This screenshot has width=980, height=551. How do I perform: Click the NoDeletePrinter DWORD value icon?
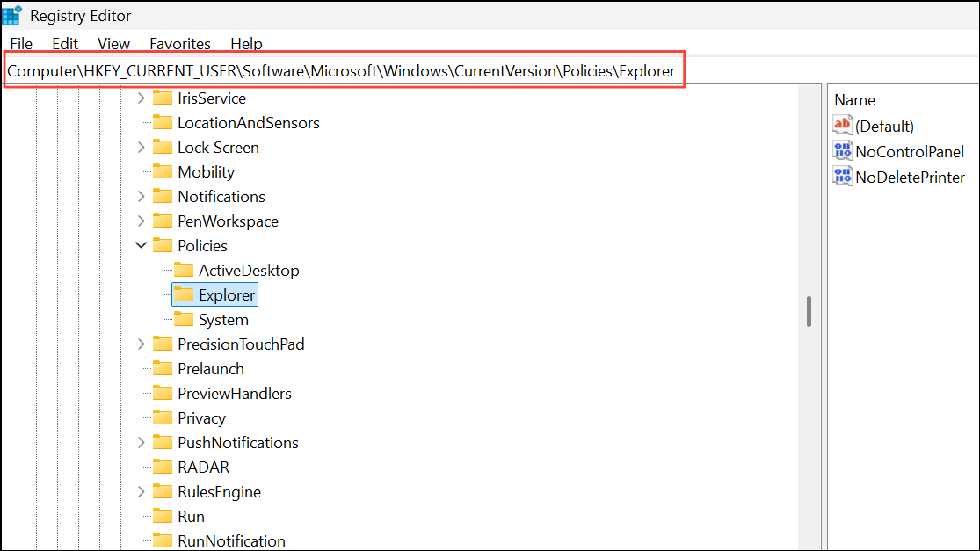tap(843, 177)
